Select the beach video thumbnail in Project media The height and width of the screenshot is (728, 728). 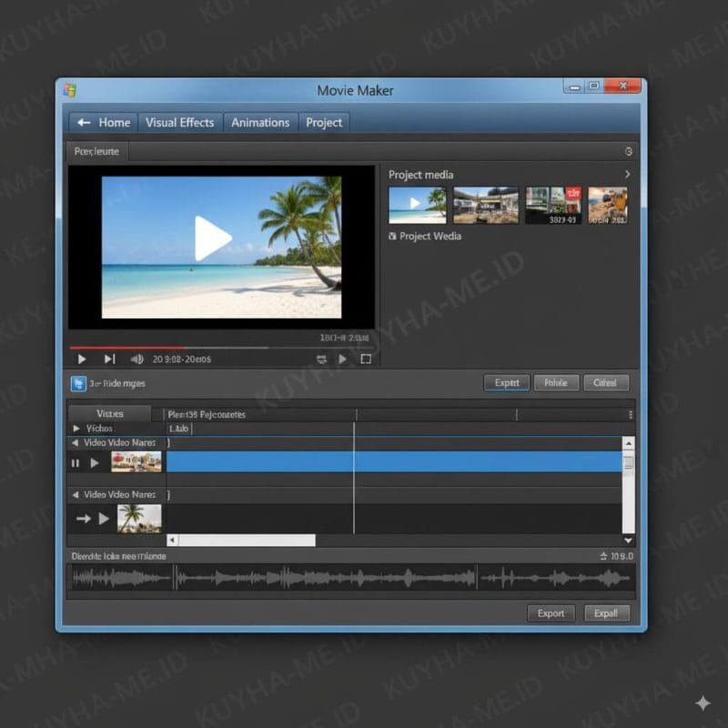418,205
